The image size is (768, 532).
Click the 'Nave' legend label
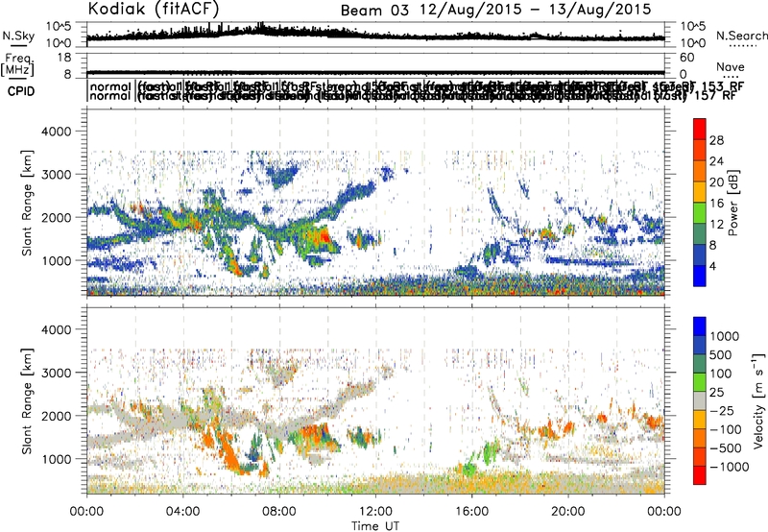coord(730,67)
